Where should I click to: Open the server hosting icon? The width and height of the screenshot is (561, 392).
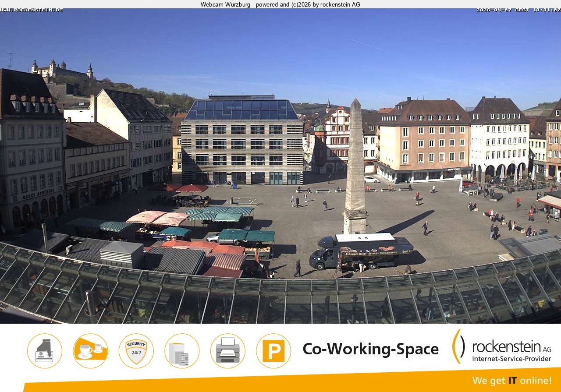(x=181, y=350)
